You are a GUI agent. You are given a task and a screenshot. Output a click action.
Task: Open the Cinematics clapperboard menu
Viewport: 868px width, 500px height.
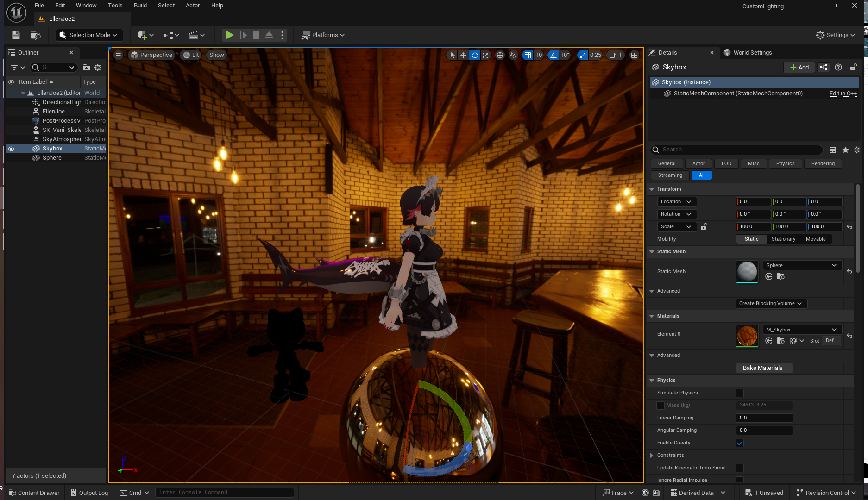196,35
